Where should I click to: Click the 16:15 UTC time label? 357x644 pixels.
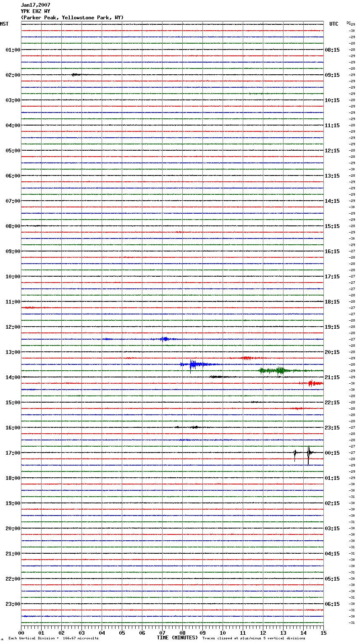point(332,251)
